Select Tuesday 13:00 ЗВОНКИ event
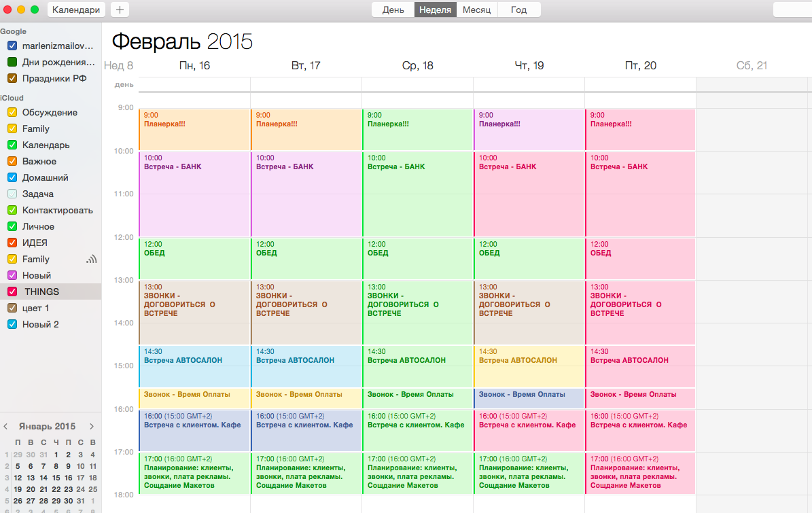812x513 pixels. 306,313
